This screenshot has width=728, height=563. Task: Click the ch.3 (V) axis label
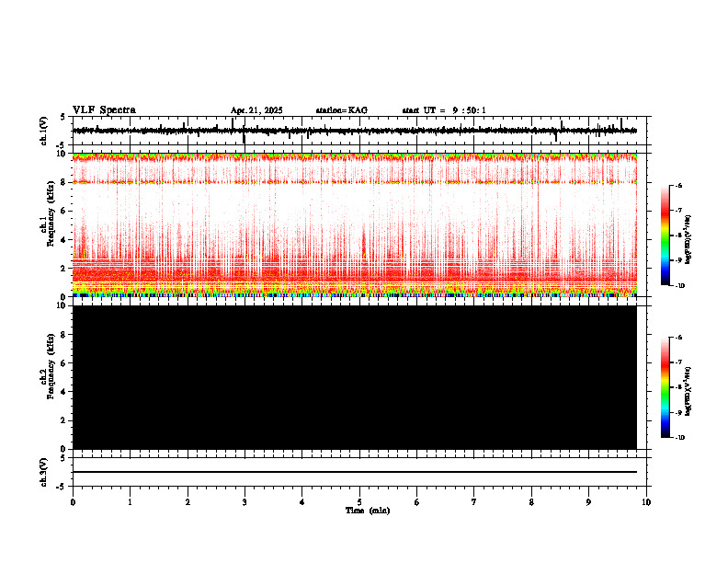(43, 472)
